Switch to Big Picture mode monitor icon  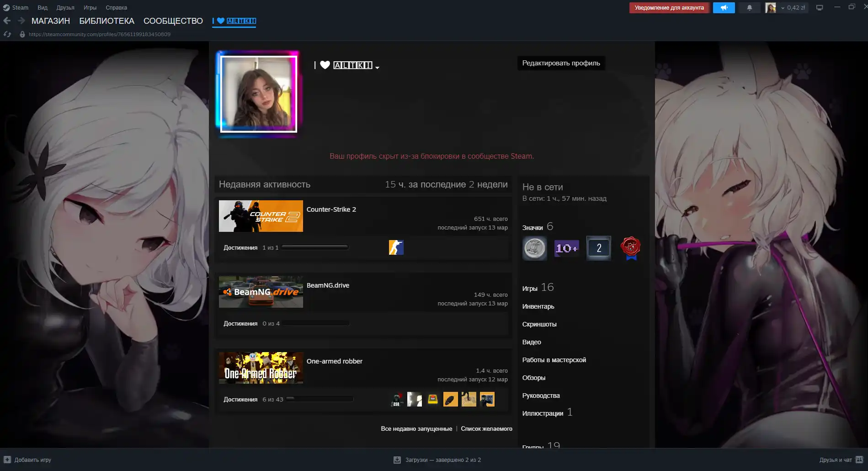click(x=820, y=8)
